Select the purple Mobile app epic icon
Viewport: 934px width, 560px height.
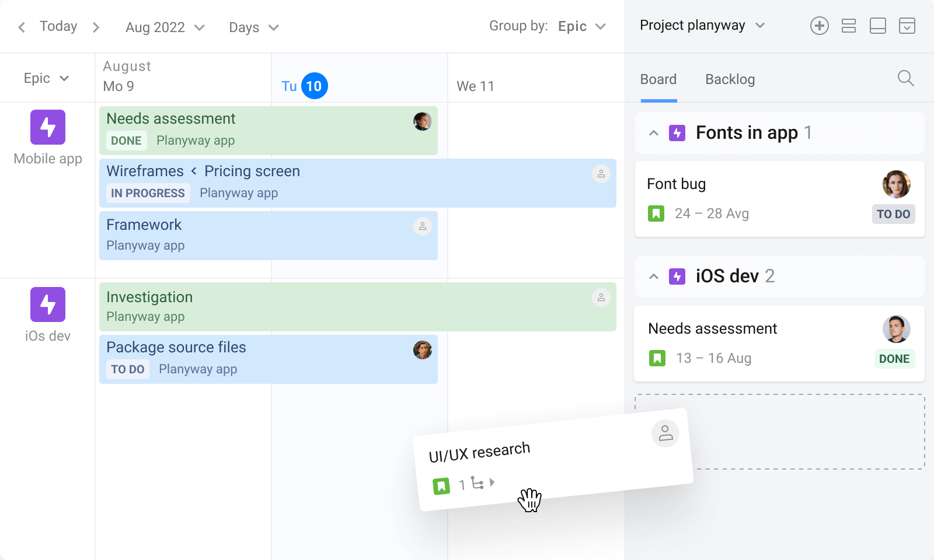(x=47, y=127)
